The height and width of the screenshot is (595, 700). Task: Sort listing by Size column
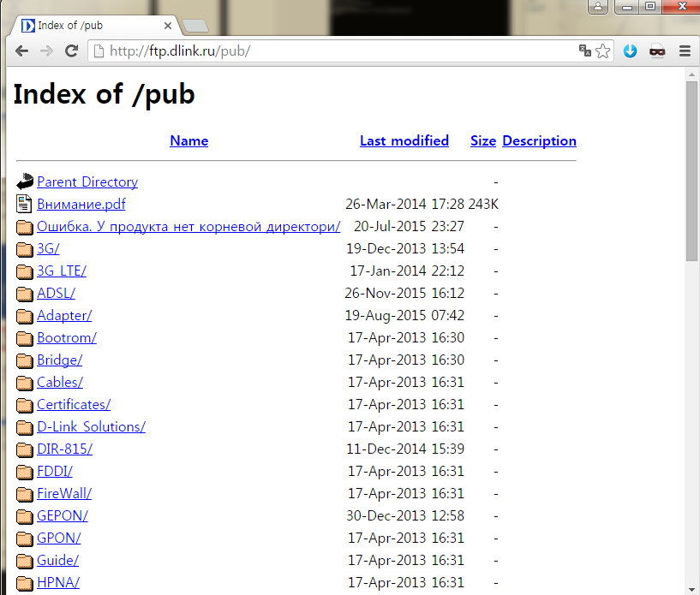pyautogui.click(x=482, y=141)
